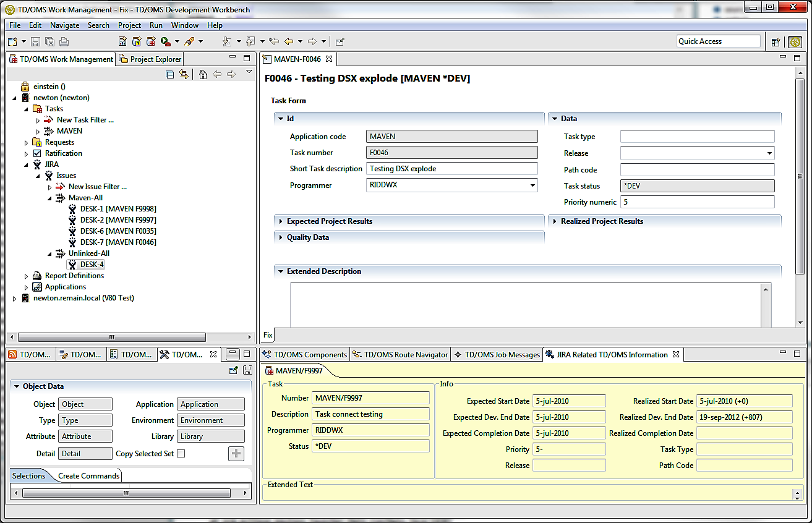Toggle Link with Editor in Work Management view
Viewport: 812px width, 523px height.
point(184,74)
